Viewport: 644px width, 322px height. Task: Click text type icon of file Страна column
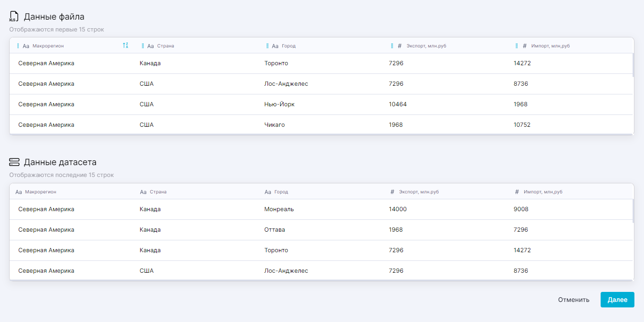[151, 46]
